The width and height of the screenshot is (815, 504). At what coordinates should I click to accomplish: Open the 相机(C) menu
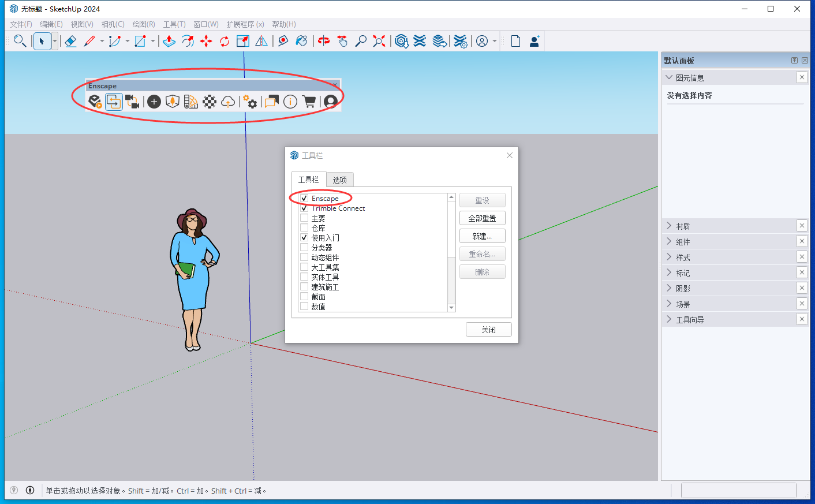pyautogui.click(x=113, y=24)
